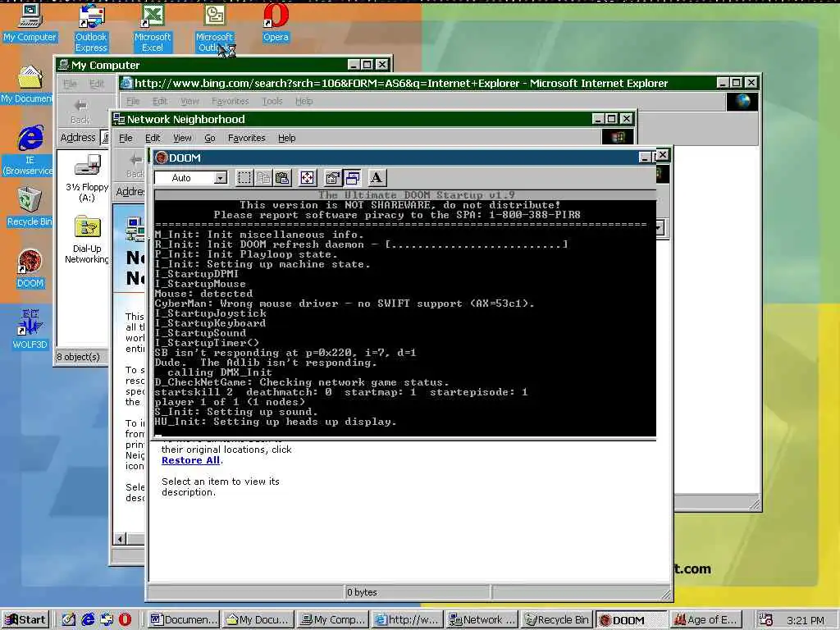Click first quick launch icon beside Start
Screen dimensions: 840x630
tap(69, 619)
